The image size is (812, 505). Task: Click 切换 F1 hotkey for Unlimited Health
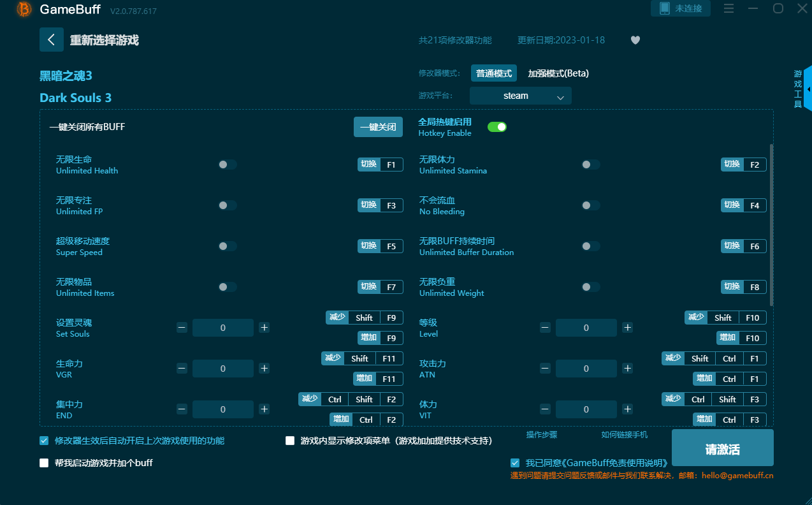click(x=381, y=165)
